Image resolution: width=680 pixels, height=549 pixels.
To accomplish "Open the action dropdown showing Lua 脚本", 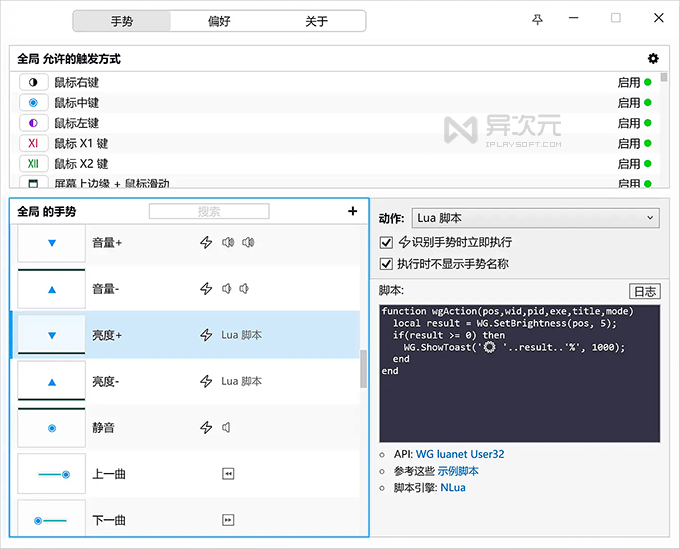I will (x=536, y=218).
